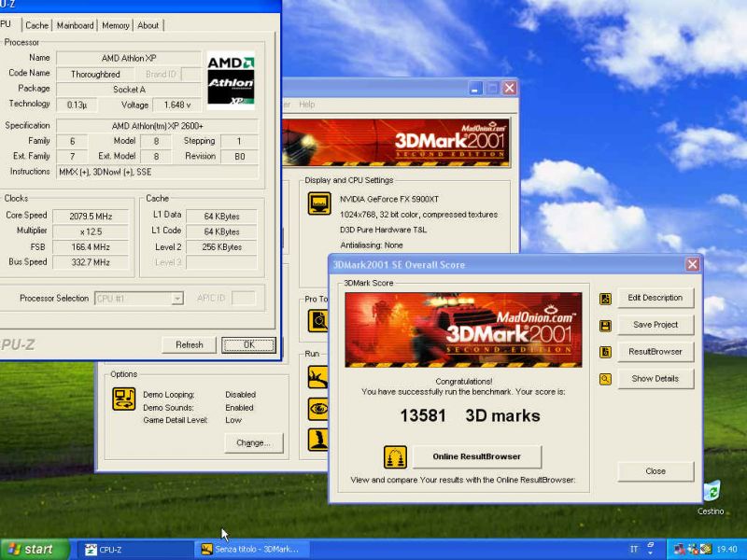The height and width of the screenshot is (560, 747).
Task: Click the Show Details magnifier icon
Action: pyautogui.click(x=605, y=380)
